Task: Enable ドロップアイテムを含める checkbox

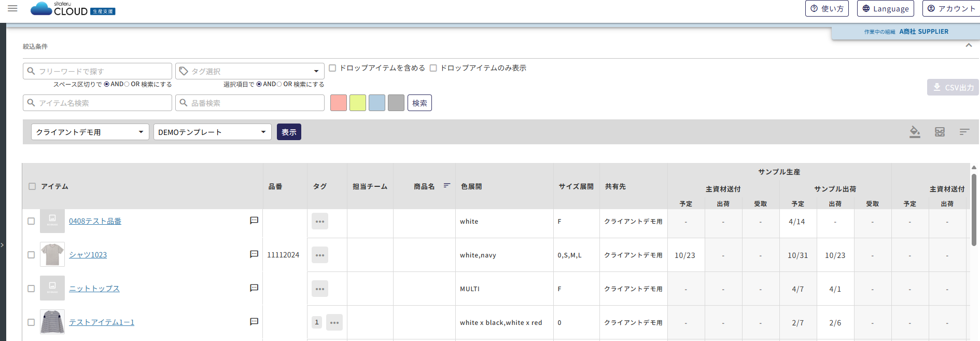Action: coord(333,68)
